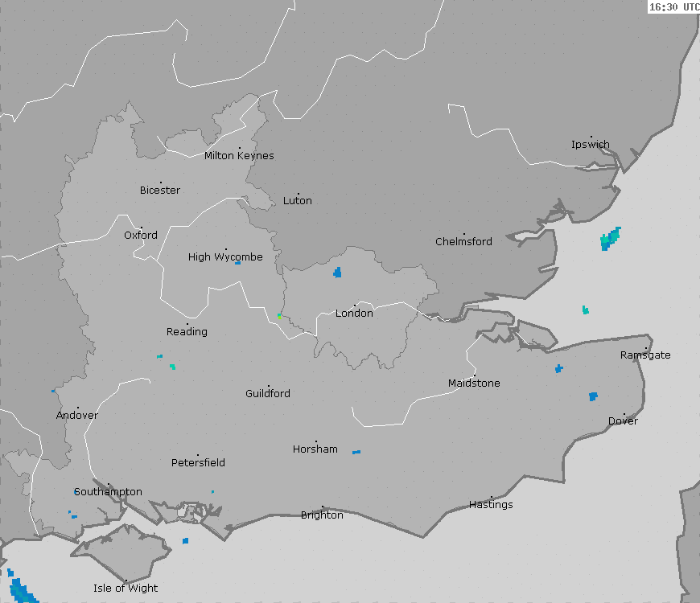
Task: Click the 16:30 UTC timestamp label
Action: click(673, 6)
